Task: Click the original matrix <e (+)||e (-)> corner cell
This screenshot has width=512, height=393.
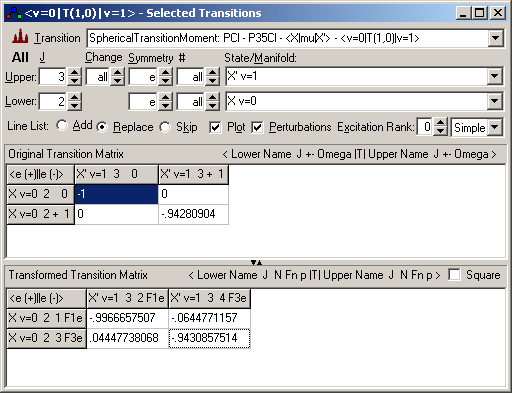Action: coord(40,174)
